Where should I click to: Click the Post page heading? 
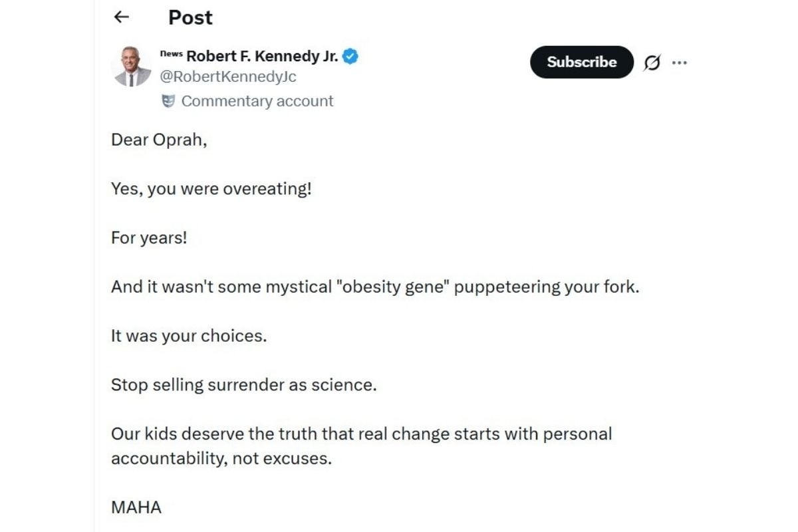tap(190, 17)
